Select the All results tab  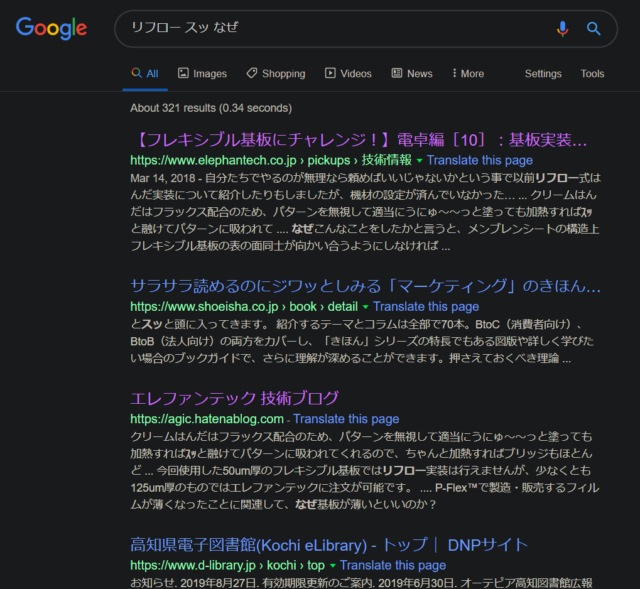click(145, 73)
